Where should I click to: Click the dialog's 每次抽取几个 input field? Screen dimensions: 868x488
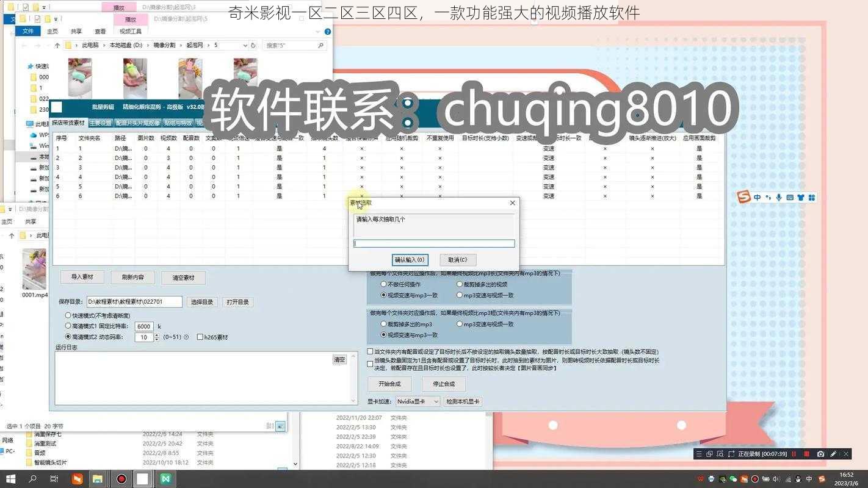[434, 243]
